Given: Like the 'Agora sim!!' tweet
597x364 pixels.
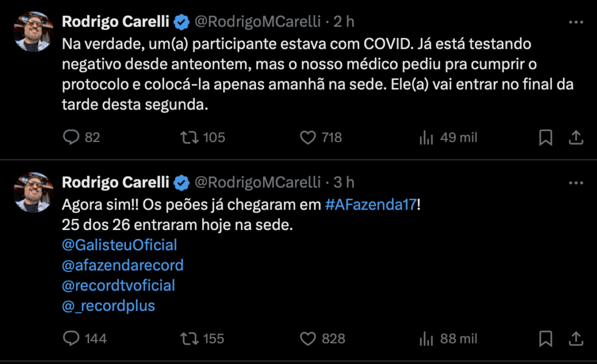Looking at the screenshot, I should pyautogui.click(x=307, y=338).
